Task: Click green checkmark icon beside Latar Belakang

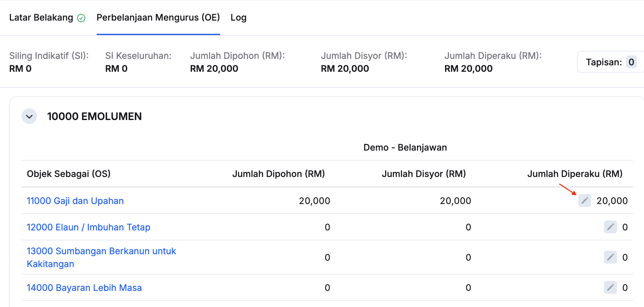Action: tap(81, 18)
